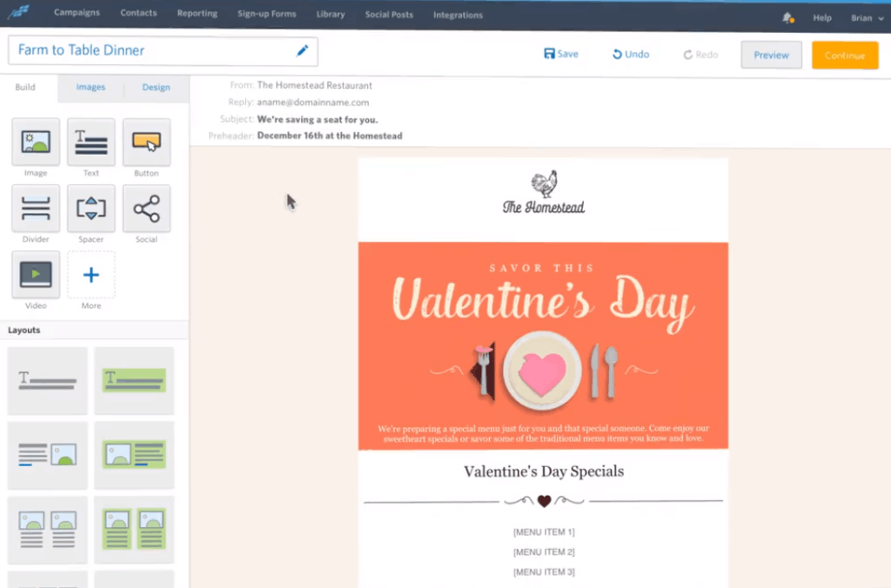Undo the last change

pos(631,55)
